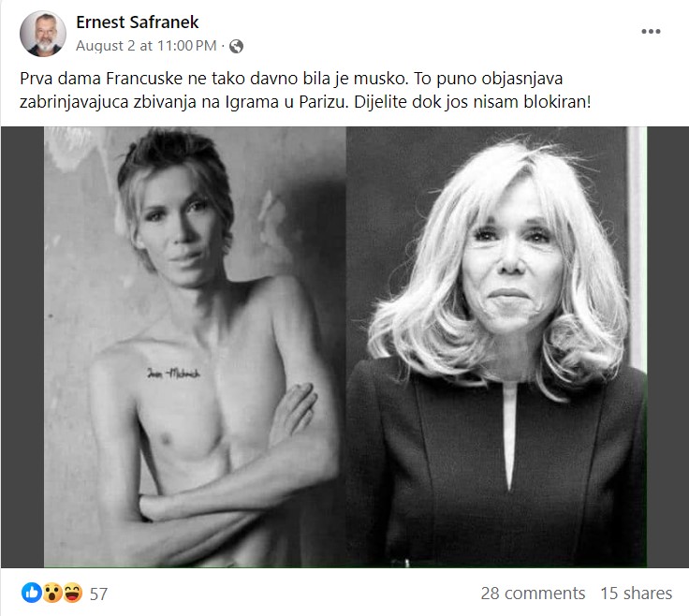Click the Haha reaction emoji
The height and width of the screenshot is (616, 689).
click(73, 593)
